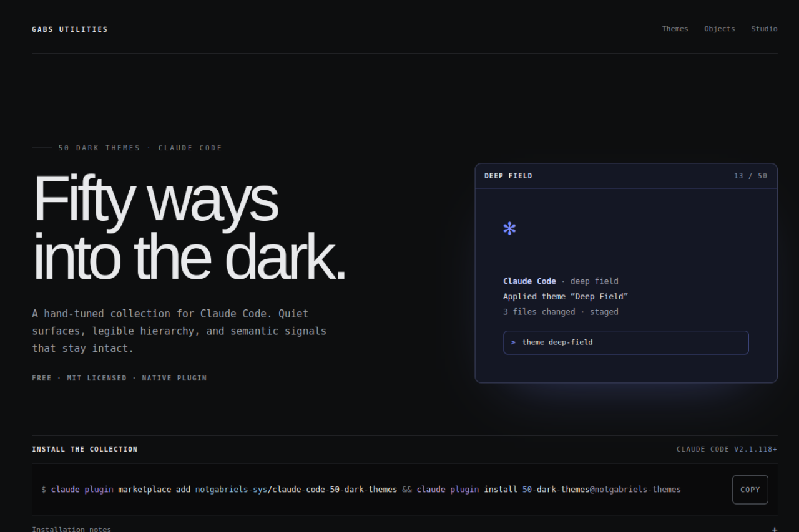Image resolution: width=799 pixels, height=532 pixels.
Task: Go to the Objects nav link
Action: (x=720, y=29)
